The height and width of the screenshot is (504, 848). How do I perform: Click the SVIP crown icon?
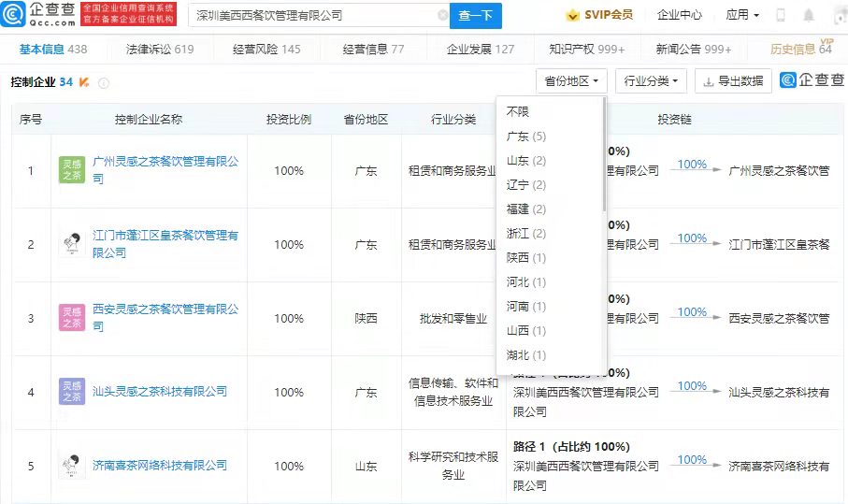click(x=572, y=15)
